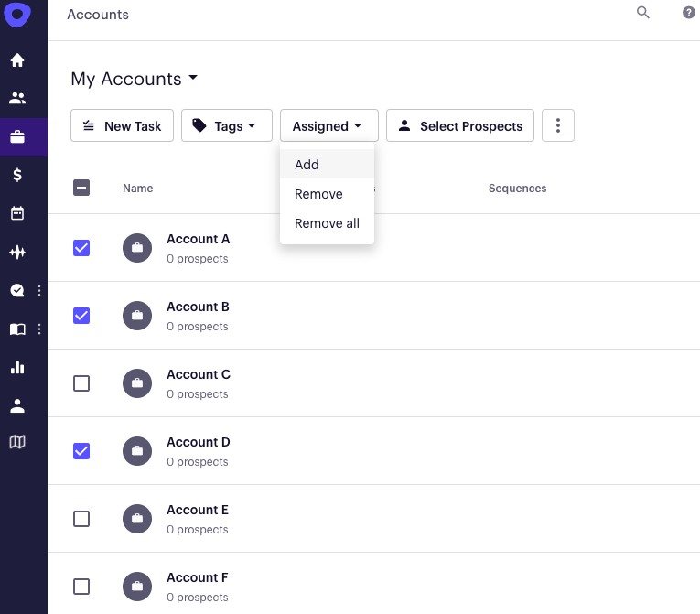700x614 pixels.
Task: Click the Account F briefcase avatar
Action: 137,587
